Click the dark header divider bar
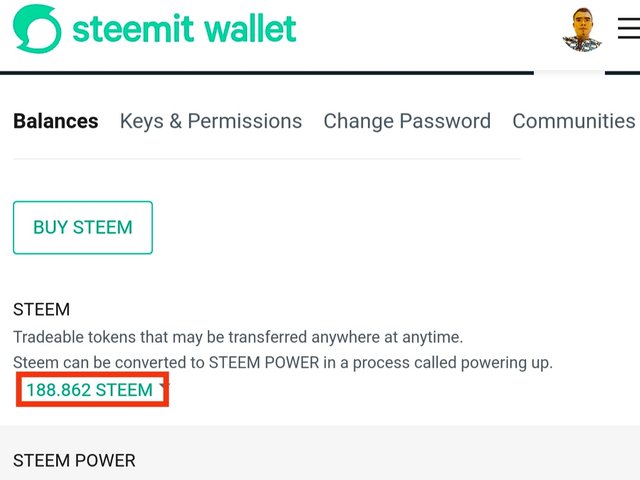This screenshot has width=640, height=480. pos(267,73)
